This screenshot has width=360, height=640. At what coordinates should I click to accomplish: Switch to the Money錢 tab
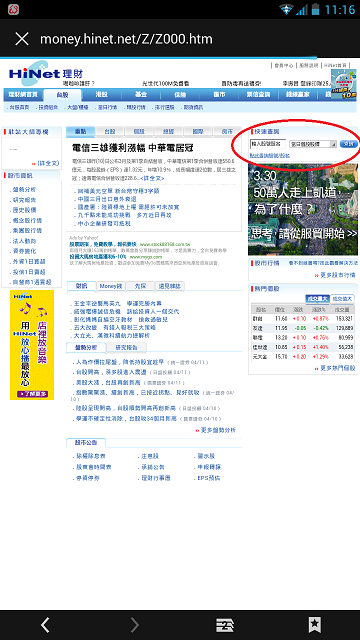[111, 286]
